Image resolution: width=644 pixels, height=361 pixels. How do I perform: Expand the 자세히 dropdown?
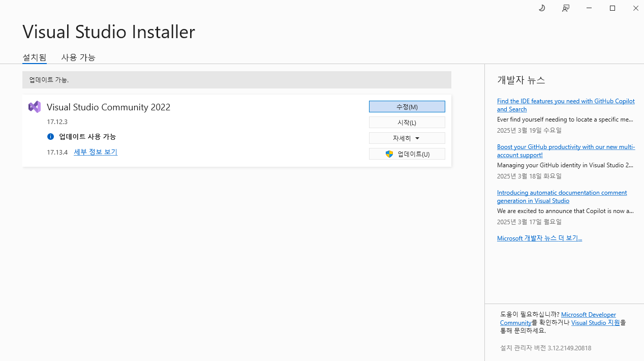407,138
